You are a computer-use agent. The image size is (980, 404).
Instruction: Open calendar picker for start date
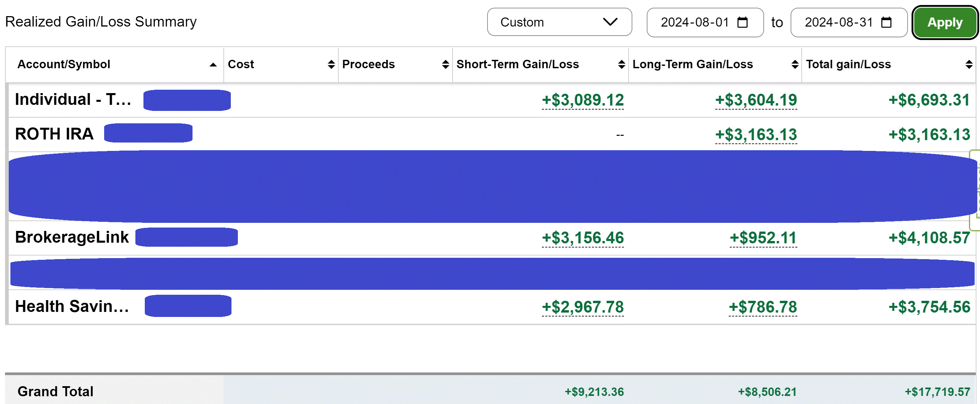pos(742,22)
